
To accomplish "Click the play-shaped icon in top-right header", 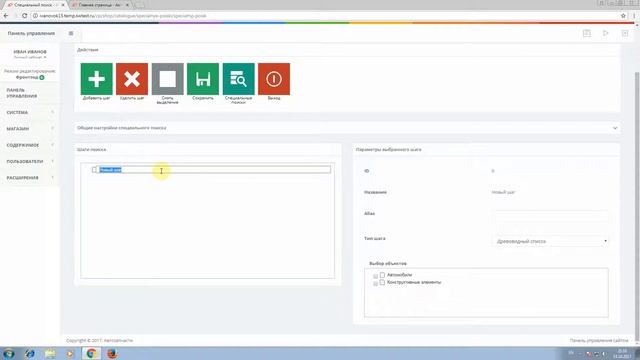I will (x=606, y=33).
